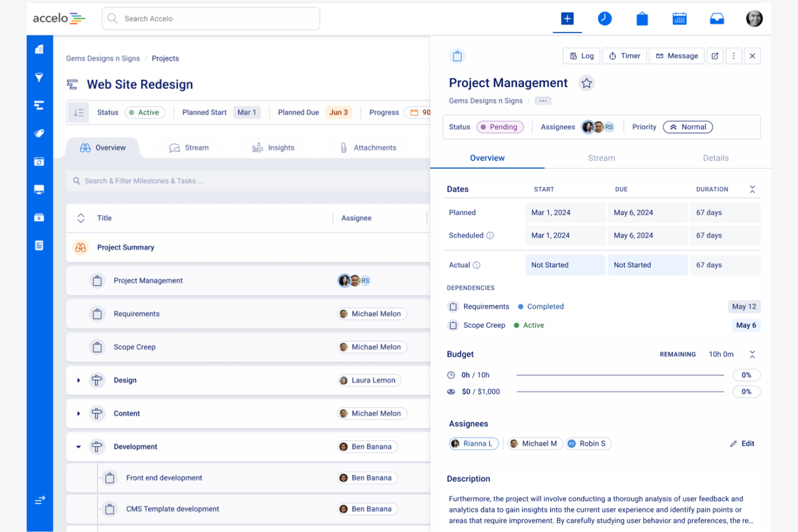Viewport: 798px width, 532px height.
Task: Open the clock timesheet icon in header
Action: point(604,19)
